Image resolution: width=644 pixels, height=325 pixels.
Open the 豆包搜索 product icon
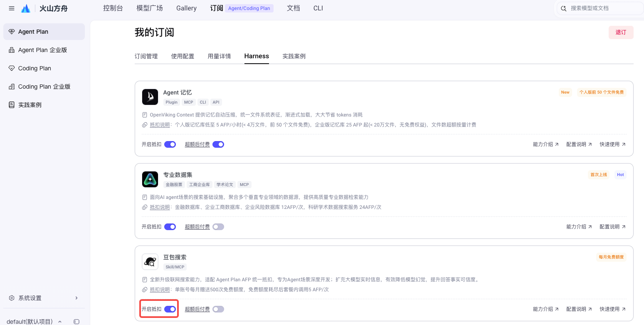pos(150,262)
